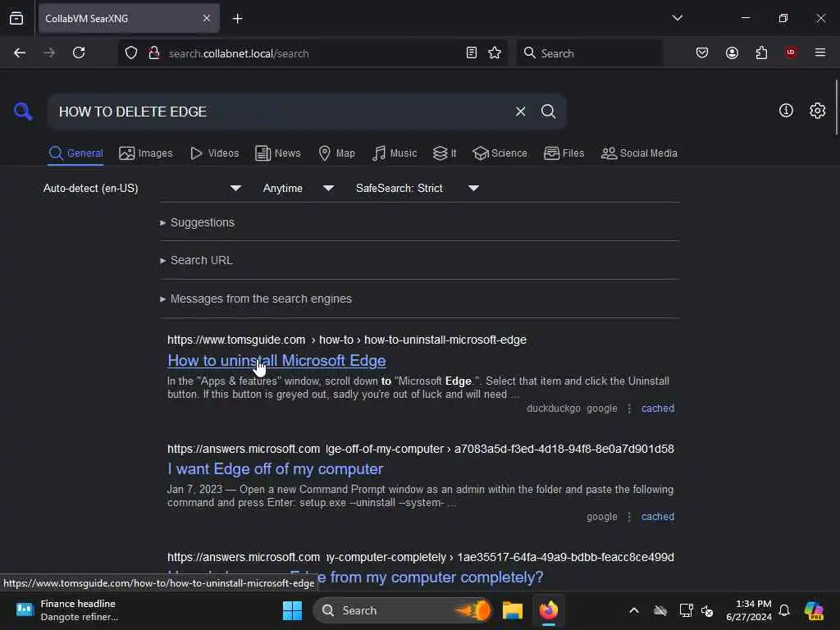Open the notifications bell icon

click(x=784, y=610)
